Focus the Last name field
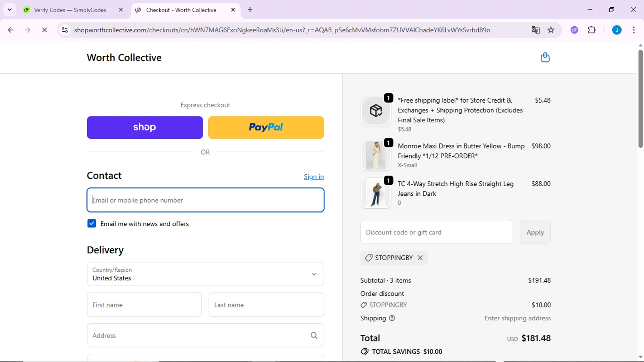 [x=266, y=305]
